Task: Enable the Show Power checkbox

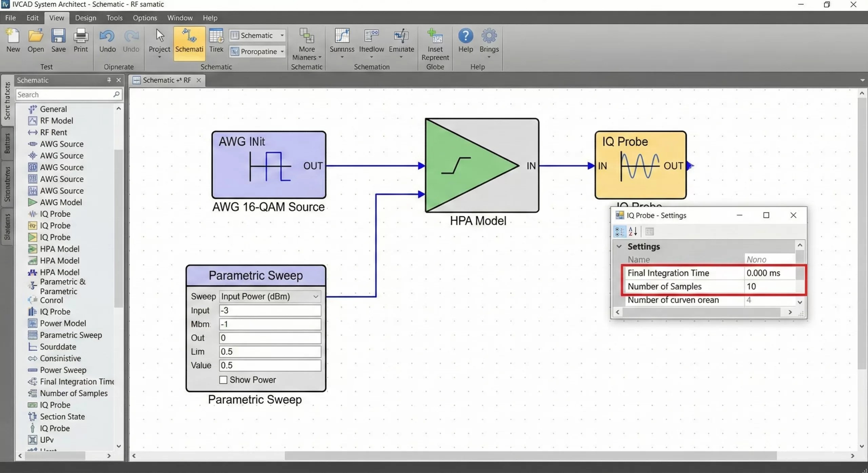Action: 223,380
